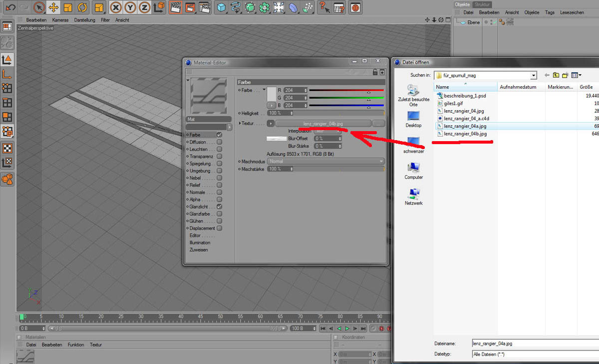Open the spline pen tool icon
This screenshot has height=364, width=599.
click(236, 7)
